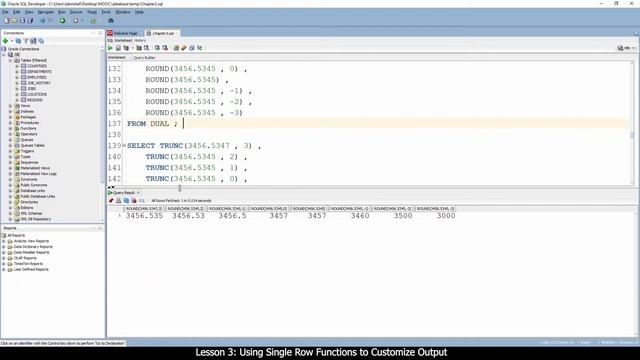Open the Forward navigation history dropdown arrow
Screen dimensions: 640x360
pos(82,20)
